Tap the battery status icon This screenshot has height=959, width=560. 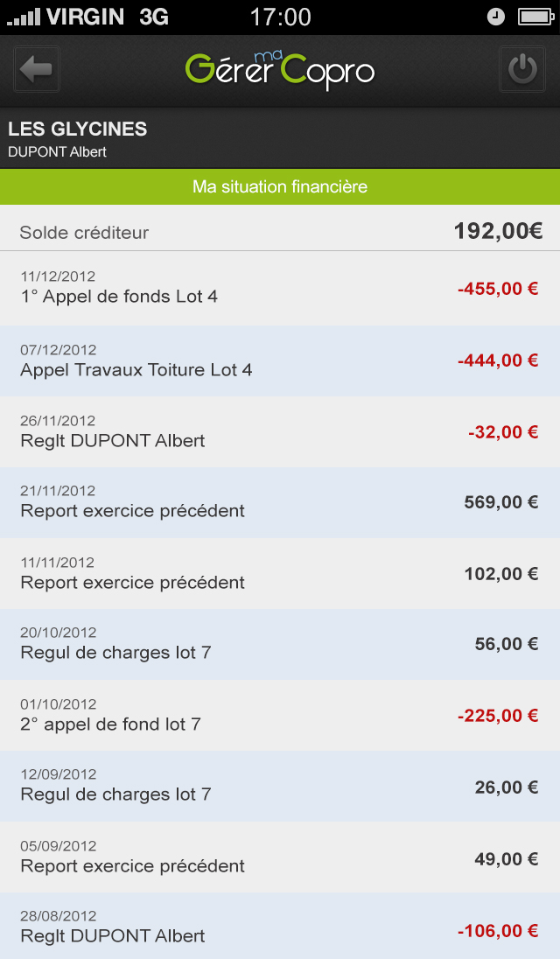pos(536,17)
